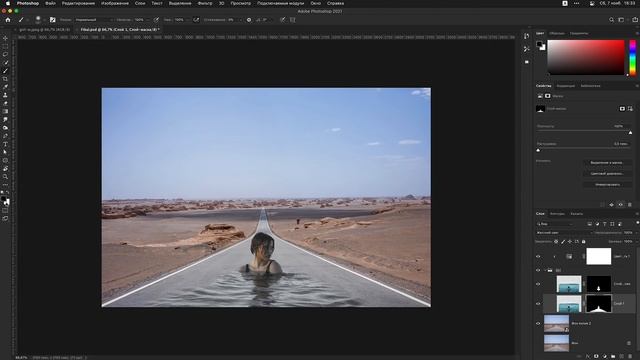Open layer opacity dropdown arrow

coord(636,233)
